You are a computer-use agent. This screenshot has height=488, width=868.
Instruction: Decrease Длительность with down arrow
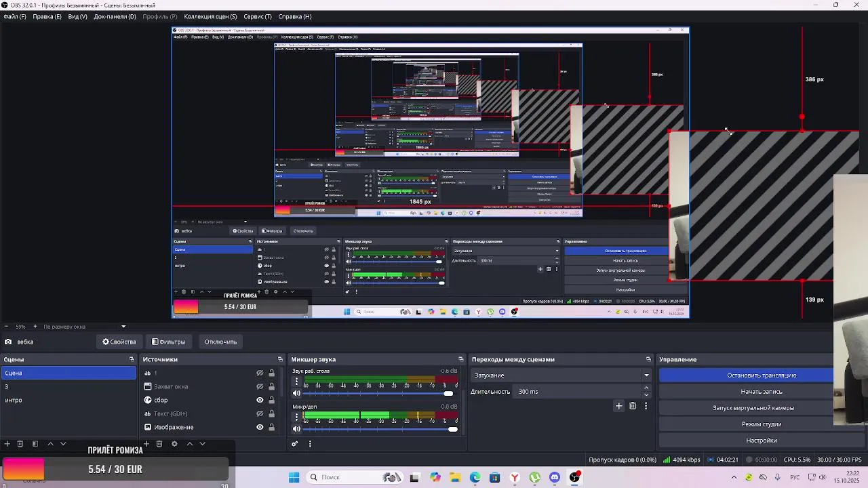(646, 394)
